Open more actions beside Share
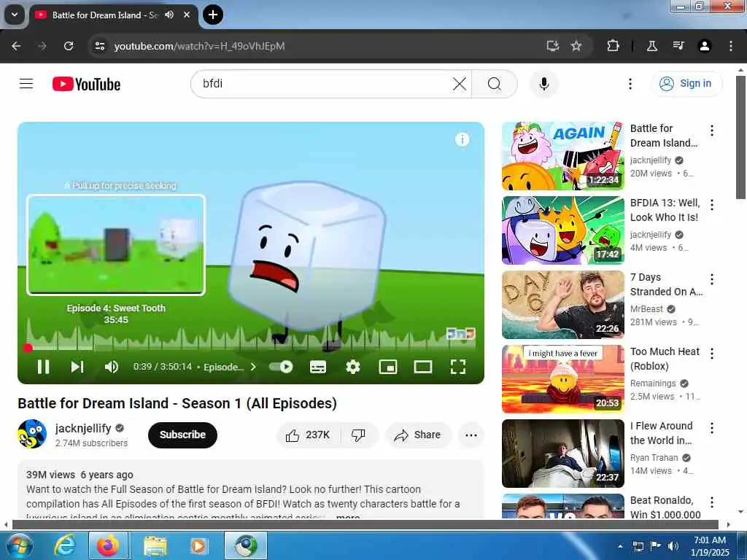 (471, 435)
